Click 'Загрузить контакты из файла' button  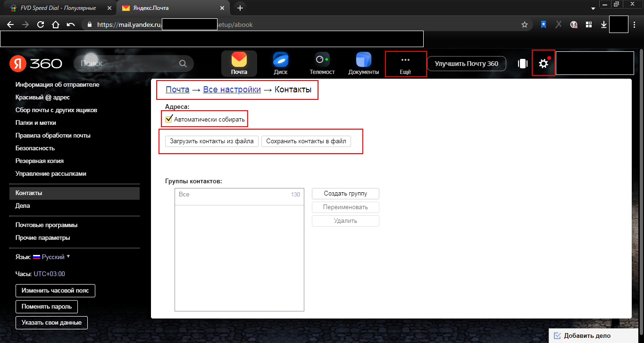click(x=212, y=141)
